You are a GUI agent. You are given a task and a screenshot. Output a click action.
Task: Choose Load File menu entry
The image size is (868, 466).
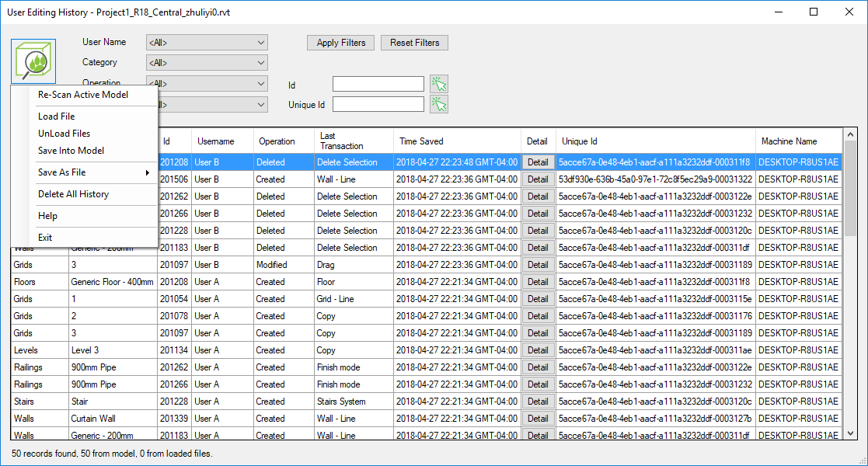point(54,116)
